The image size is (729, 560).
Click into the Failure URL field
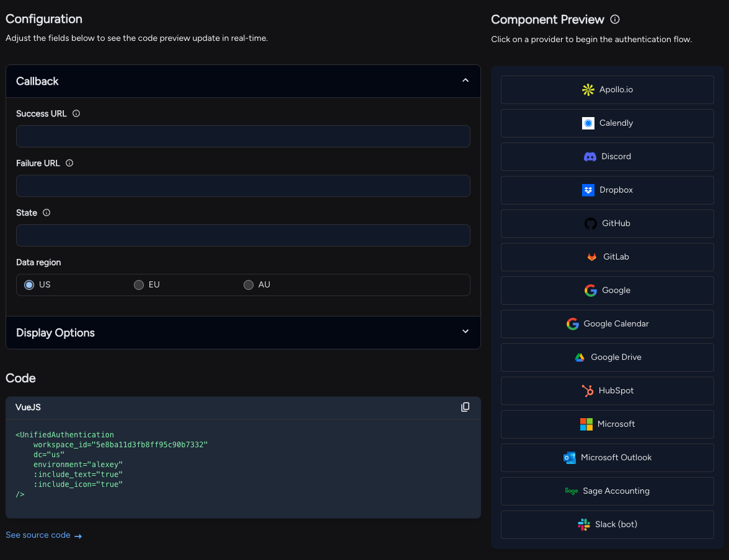243,186
